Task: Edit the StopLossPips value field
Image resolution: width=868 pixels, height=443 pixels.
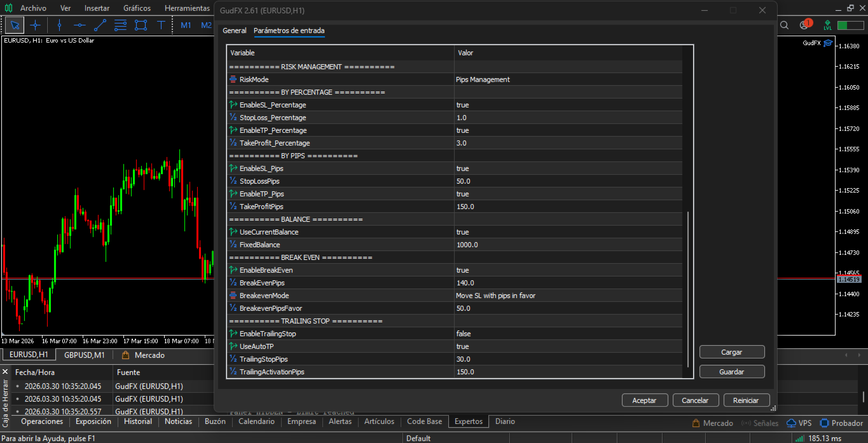Action: [x=566, y=181]
